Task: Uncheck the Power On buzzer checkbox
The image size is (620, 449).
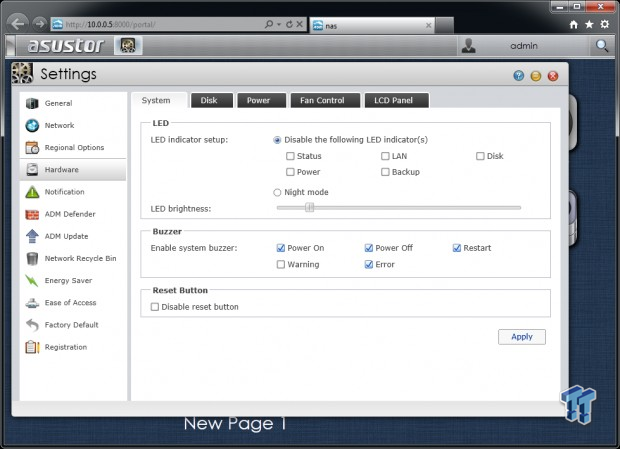Action: 280,248
